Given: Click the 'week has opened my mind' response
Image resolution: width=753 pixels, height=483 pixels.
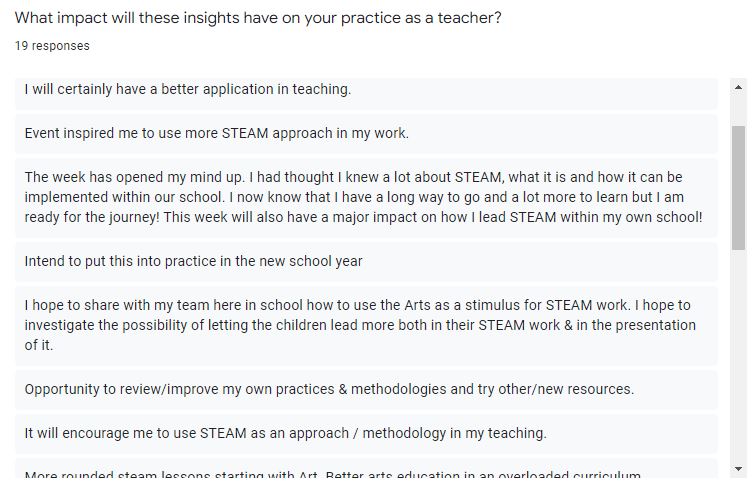Looking at the screenshot, I should pyautogui.click(x=366, y=197).
